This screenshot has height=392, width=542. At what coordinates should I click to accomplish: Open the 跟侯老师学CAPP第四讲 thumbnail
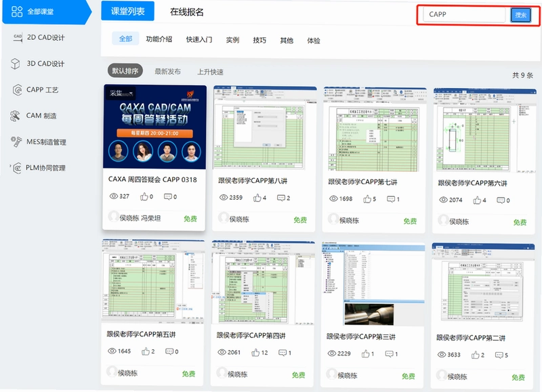pos(263,282)
